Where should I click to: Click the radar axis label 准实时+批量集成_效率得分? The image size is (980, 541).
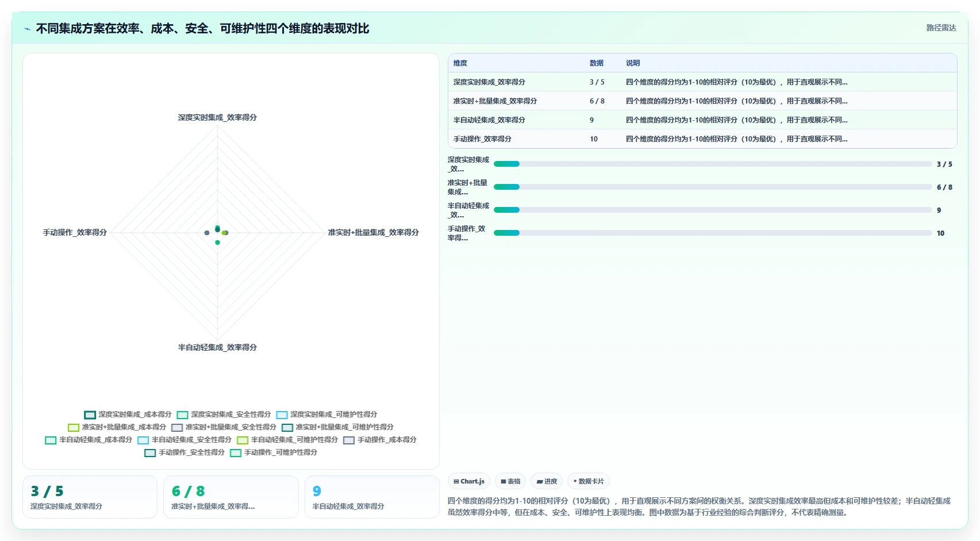[x=373, y=232]
